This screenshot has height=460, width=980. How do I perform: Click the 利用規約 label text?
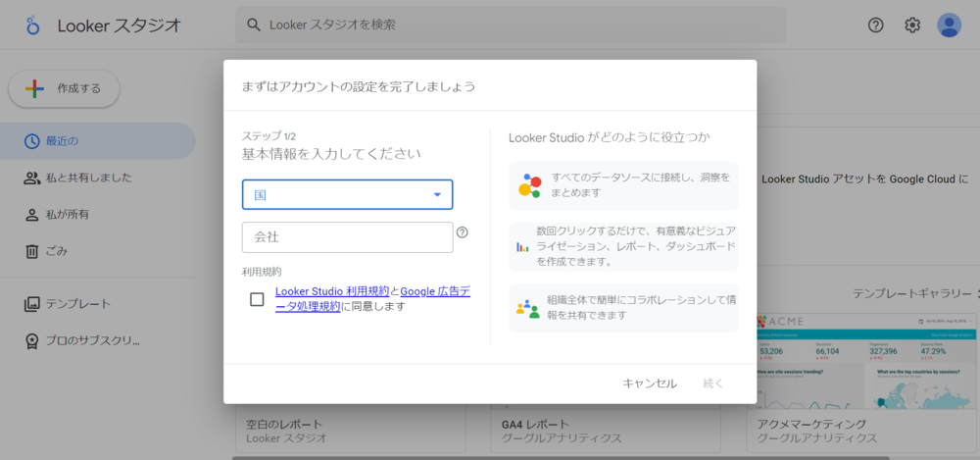click(x=262, y=272)
